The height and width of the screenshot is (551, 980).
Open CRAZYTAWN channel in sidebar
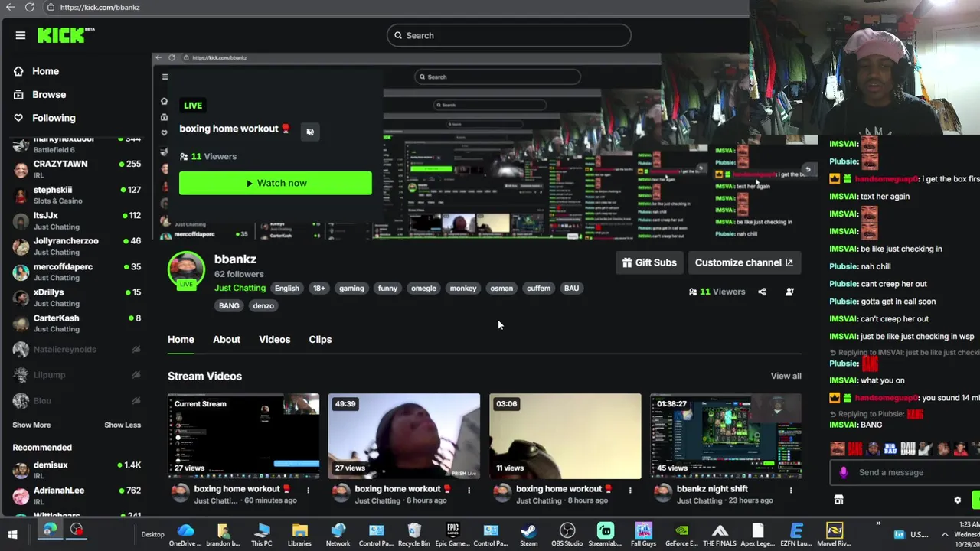coord(77,169)
